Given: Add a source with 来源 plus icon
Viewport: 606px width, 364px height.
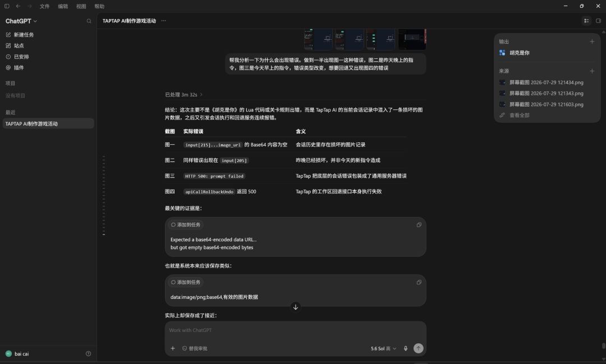Looking at the screenshot, I should [592, 71].
